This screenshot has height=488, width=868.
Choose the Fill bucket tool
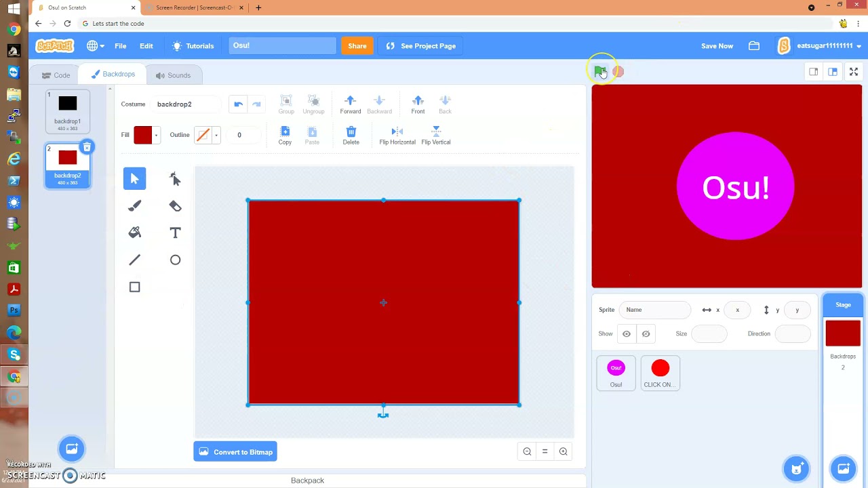click(134, 232)
